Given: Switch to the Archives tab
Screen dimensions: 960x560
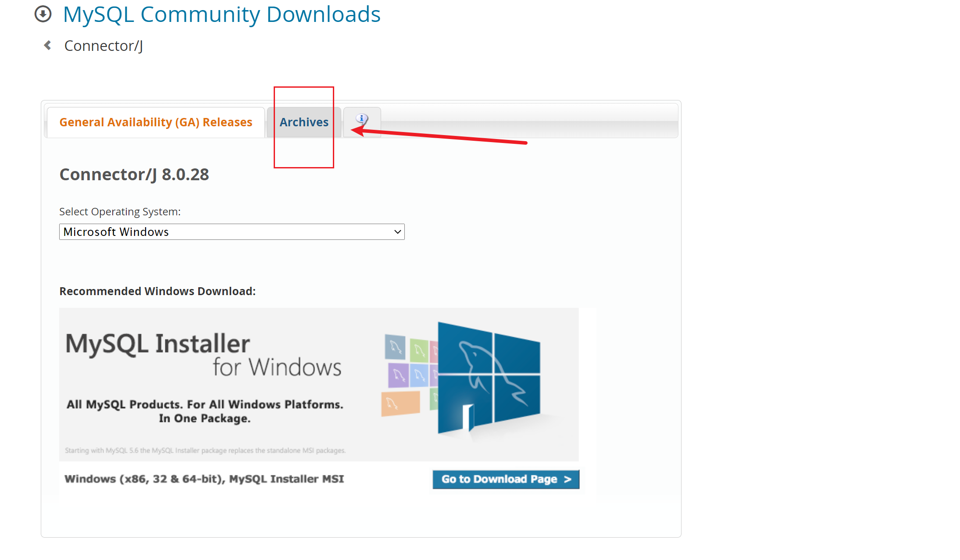Looking at the screenshot, I should (304, 122).
